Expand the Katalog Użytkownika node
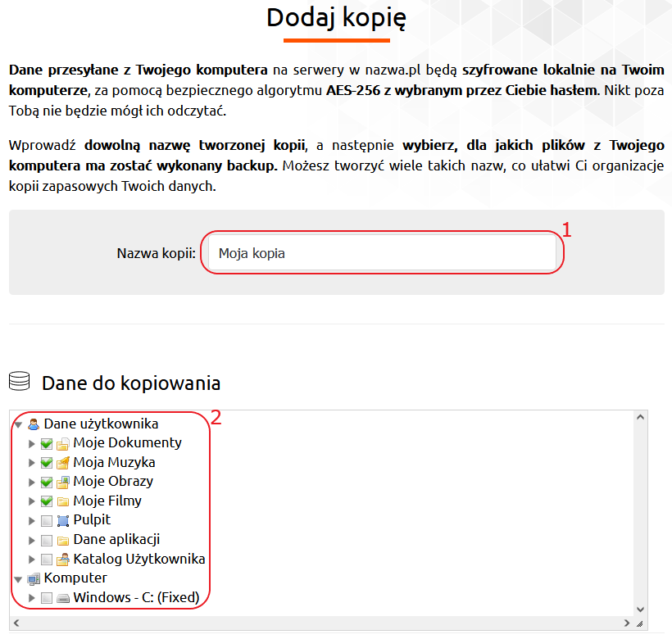The image size is (672, 639). pyautogui.click(x=31, y=560)
